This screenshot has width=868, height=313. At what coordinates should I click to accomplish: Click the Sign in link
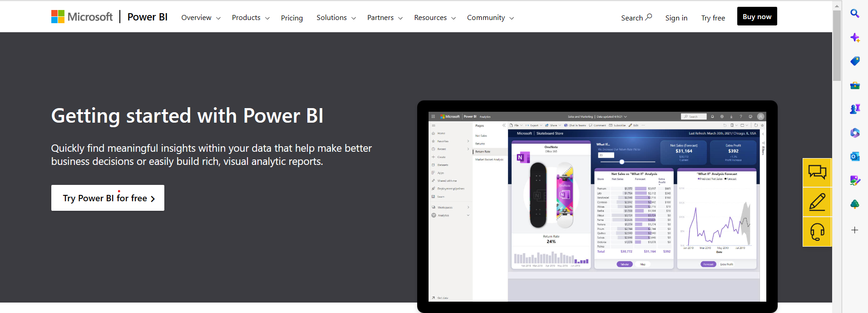tap(676, 18)
